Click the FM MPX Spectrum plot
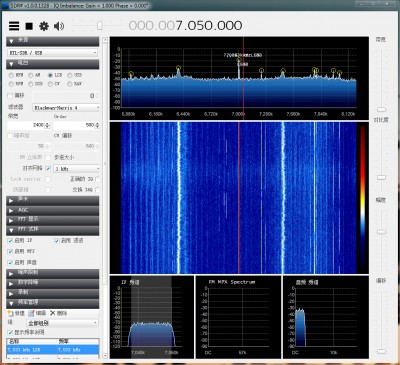 coord(238,317)
